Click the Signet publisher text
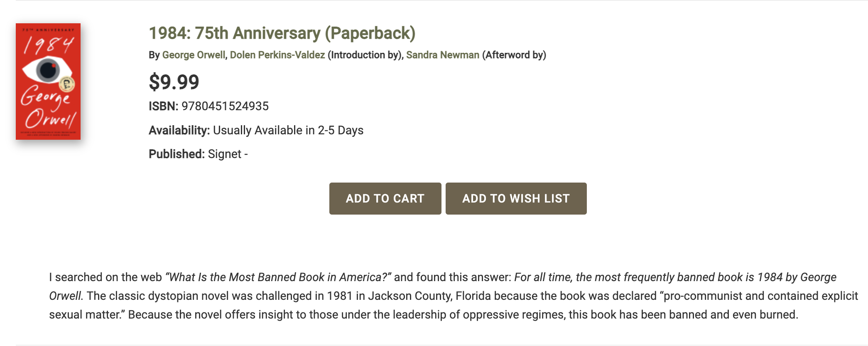The image size is (868, 346). pyautogui.click(x=225, y=154)
